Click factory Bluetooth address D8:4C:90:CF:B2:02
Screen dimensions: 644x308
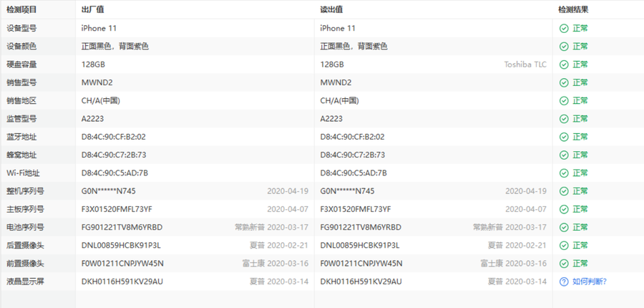tap(113, 137)
